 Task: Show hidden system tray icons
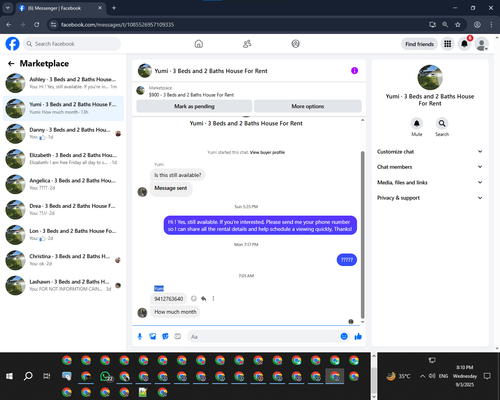pos(422,376)
